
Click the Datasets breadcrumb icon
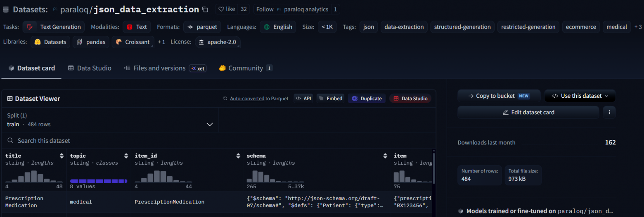point(6,9)
